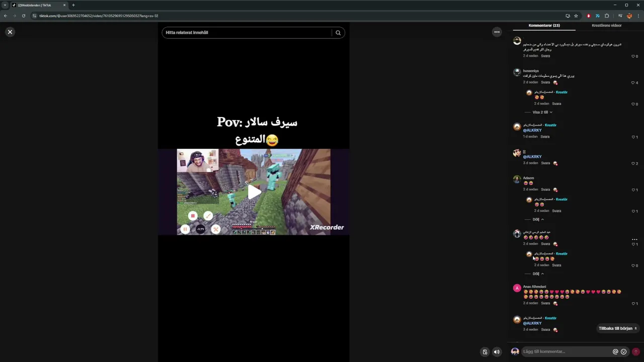Bookmark this page with the star icon
The image size is (644, 362).
click(576, 16)
